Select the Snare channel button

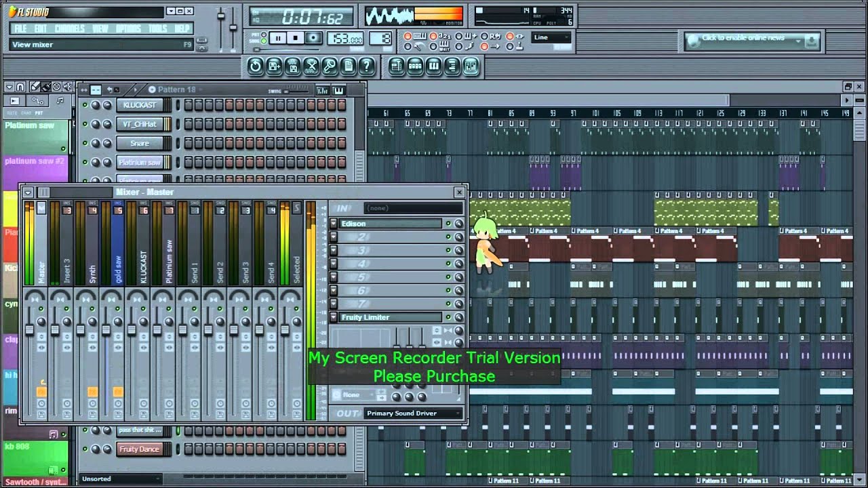tap(140, 143)
